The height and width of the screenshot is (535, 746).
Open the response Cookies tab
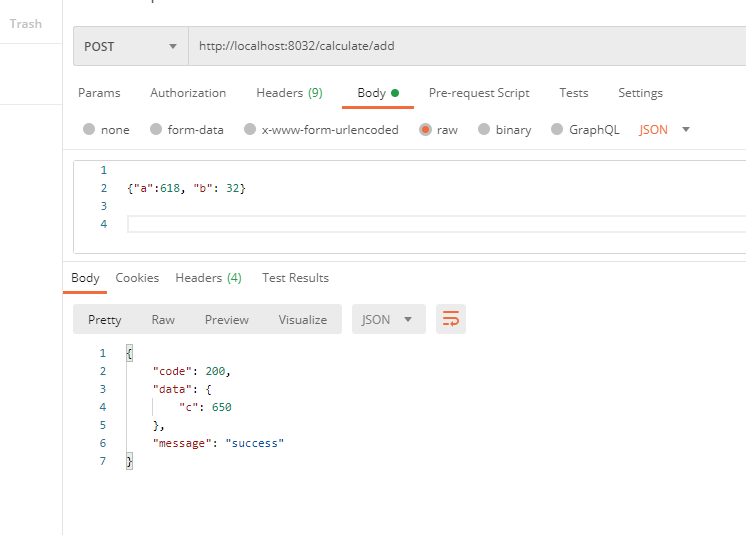click(x=137, y=278)
